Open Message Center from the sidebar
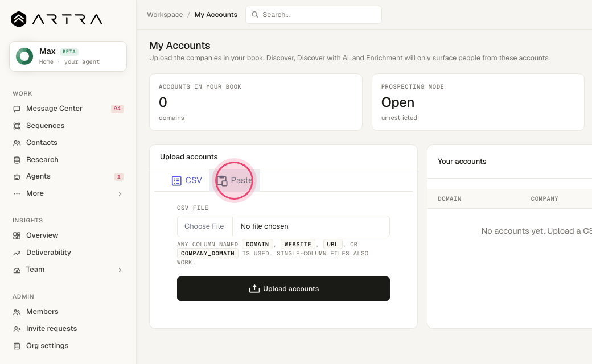 click(68, 109)
